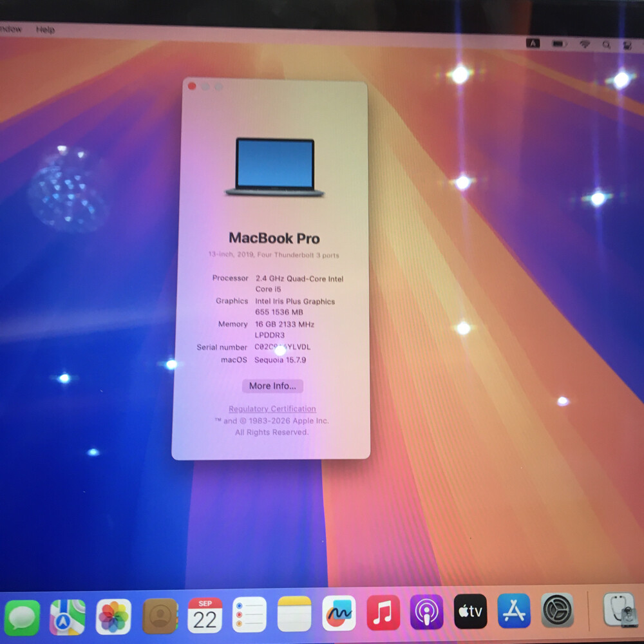Open the Window menu
The width and height of the screenshot is (644, 644).
[11, 29]
